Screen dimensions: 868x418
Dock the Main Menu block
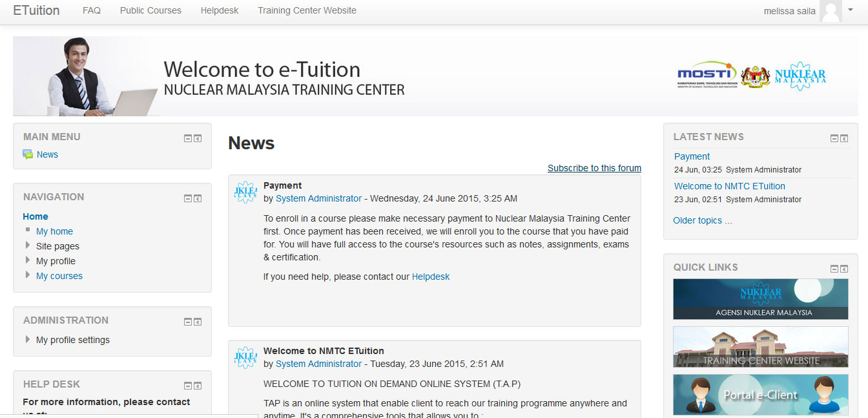coord(198,138)
